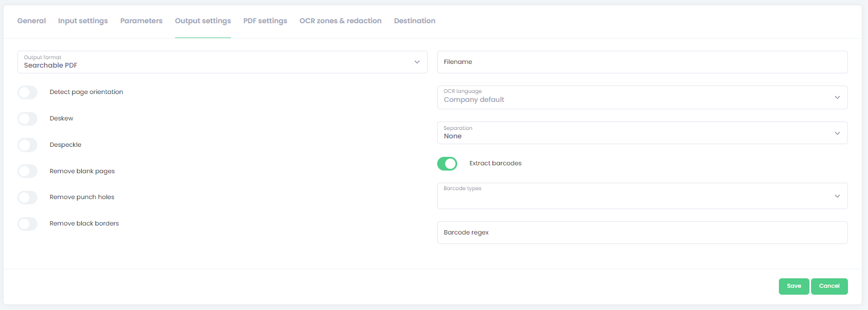Expand the Barcode types dropdown
This screenshot has height=310, width=868.
(x=642, y=196)
